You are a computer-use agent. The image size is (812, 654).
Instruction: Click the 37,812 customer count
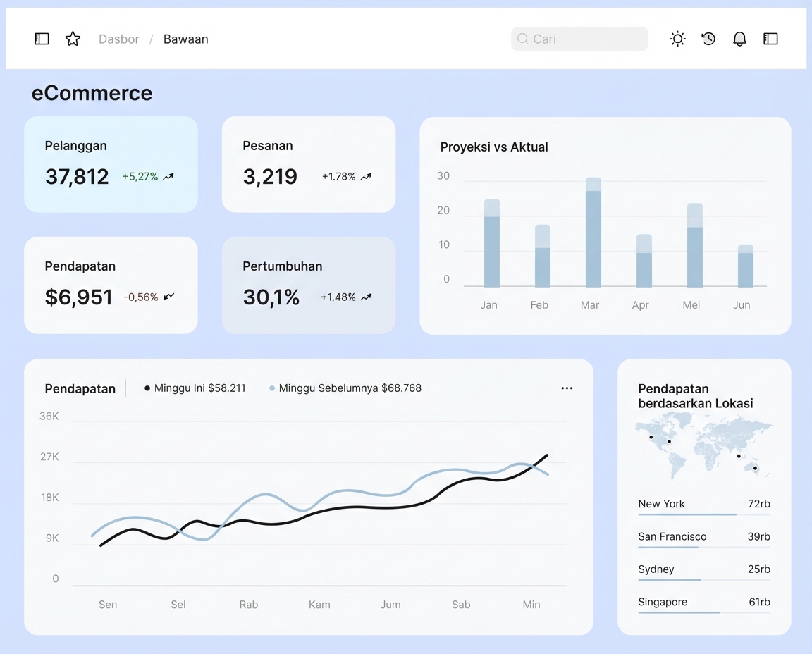coord(77,177)
